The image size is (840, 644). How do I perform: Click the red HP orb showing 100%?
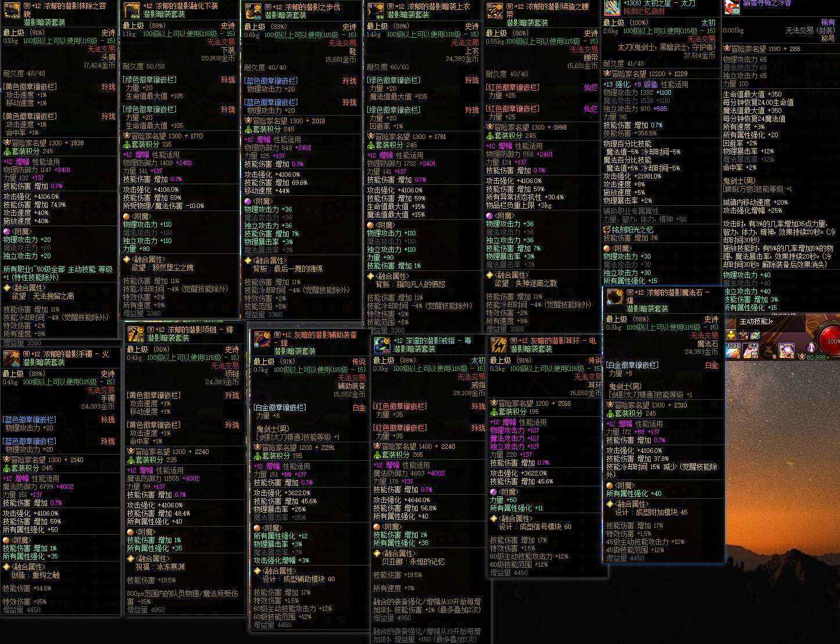(830, 340)
